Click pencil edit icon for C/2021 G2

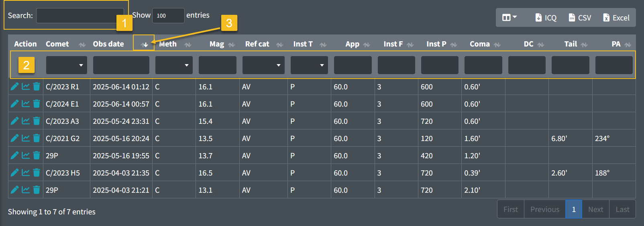point(14,138)
